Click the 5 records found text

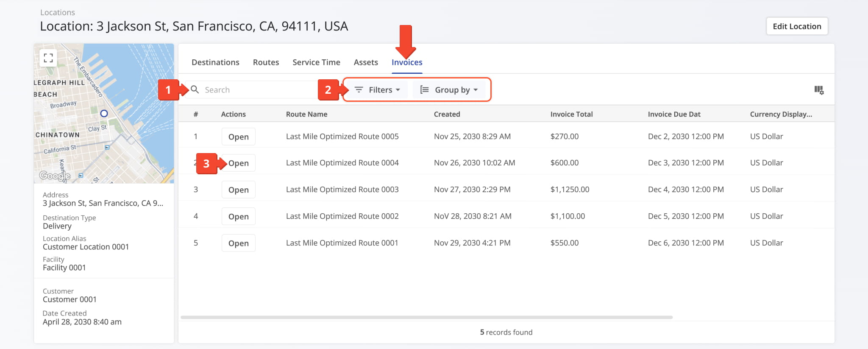(x=506, y=332)
